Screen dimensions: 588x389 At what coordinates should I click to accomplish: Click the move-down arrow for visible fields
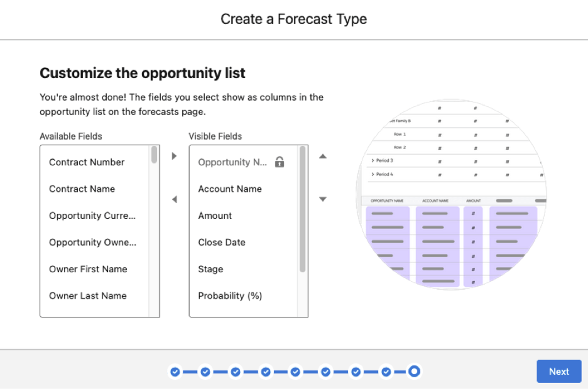pos(322,199)
